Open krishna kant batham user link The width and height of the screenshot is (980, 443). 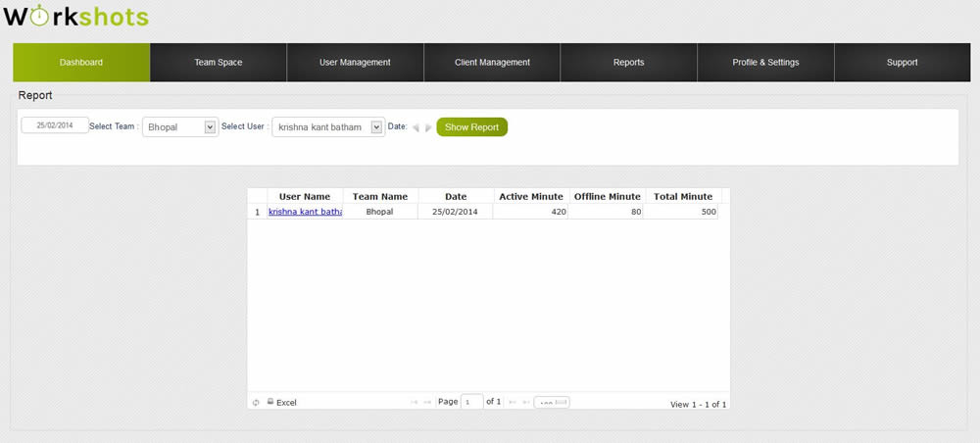(x=305, y=212)
